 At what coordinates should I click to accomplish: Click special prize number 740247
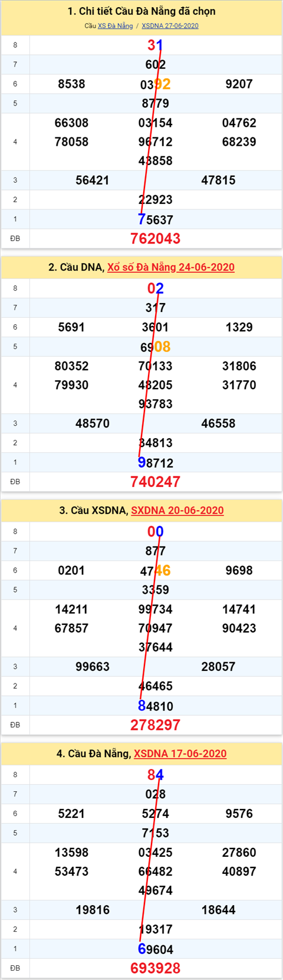tap(156, 482)
